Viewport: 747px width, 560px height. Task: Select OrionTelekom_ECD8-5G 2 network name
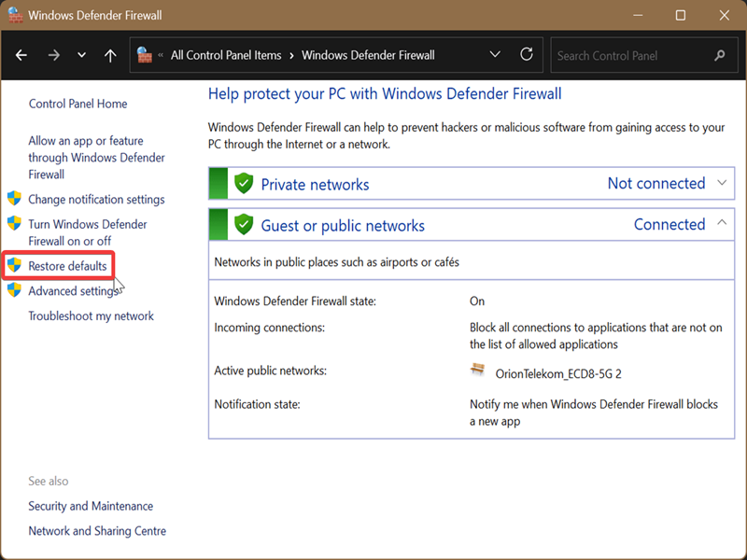[x=558, y=374]
